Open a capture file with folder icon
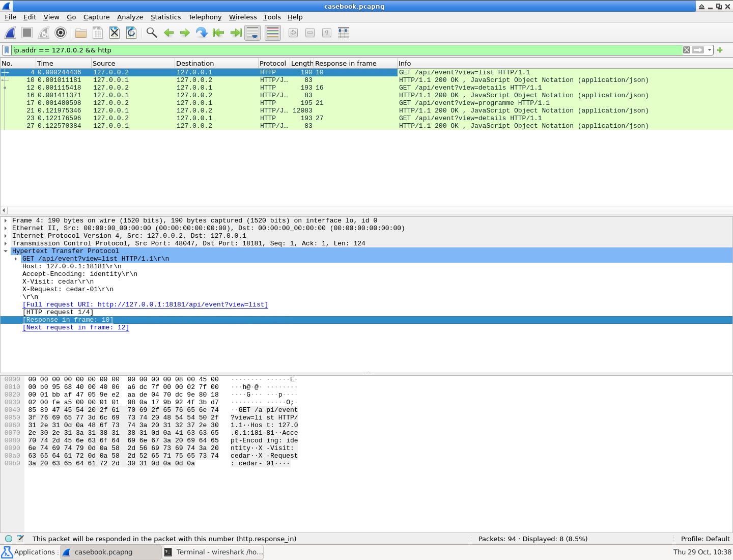This screenshot has width=733, height=560. pos(81,33)
